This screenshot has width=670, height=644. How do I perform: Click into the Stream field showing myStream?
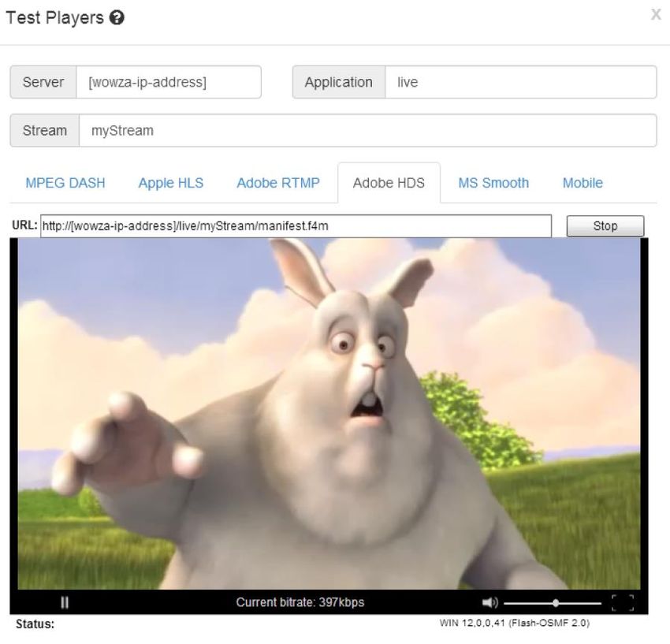point(368,130)
